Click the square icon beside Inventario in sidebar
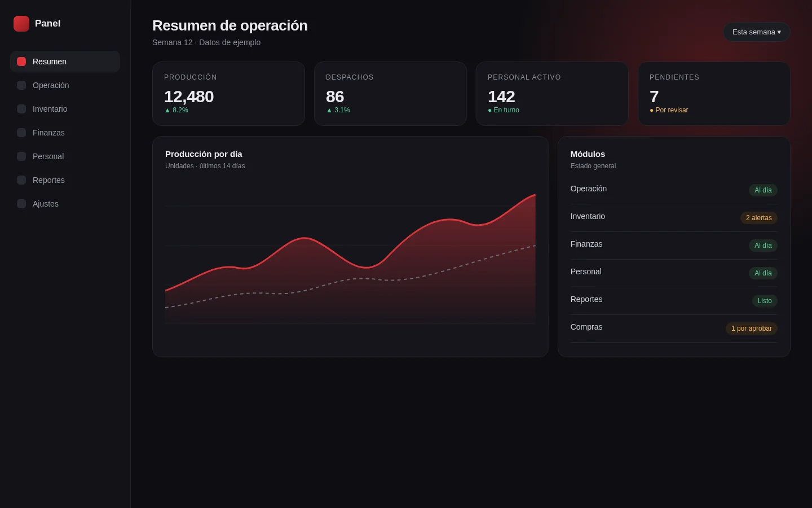This screenshot has height=508, width=812. coord(21,109)
